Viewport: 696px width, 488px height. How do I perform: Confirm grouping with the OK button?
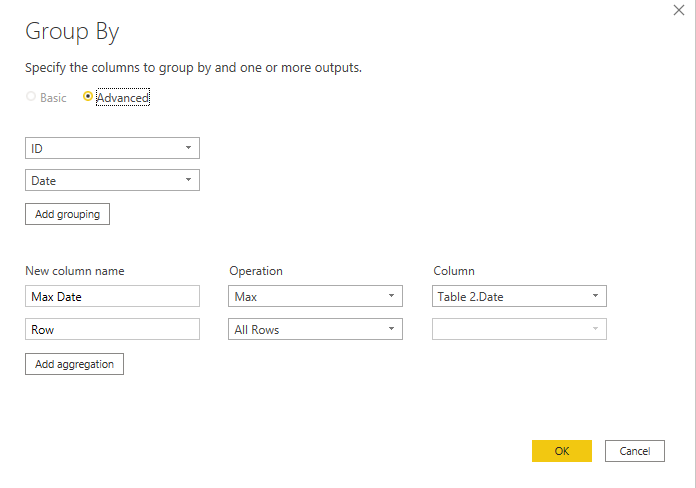point(562,451)
